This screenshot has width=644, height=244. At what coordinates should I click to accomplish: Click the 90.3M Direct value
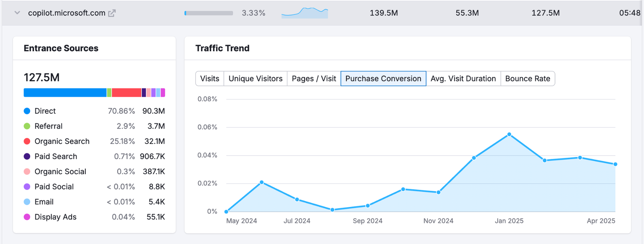153,111
